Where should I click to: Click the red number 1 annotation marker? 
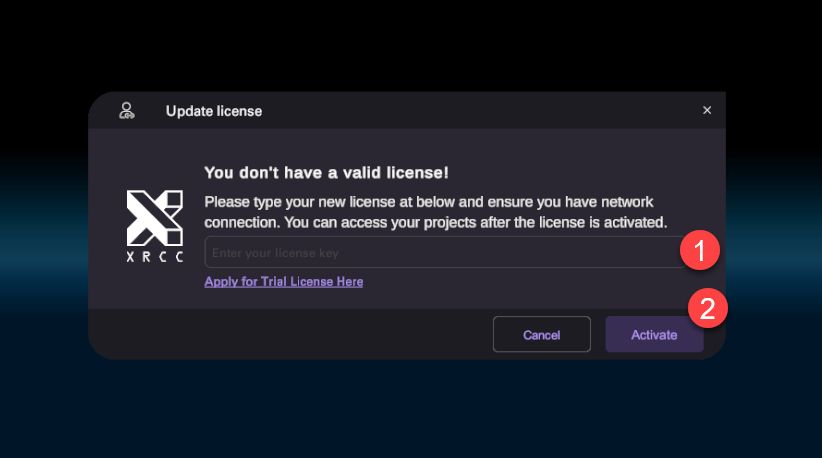pyautogui.click(x=699, y=250)
